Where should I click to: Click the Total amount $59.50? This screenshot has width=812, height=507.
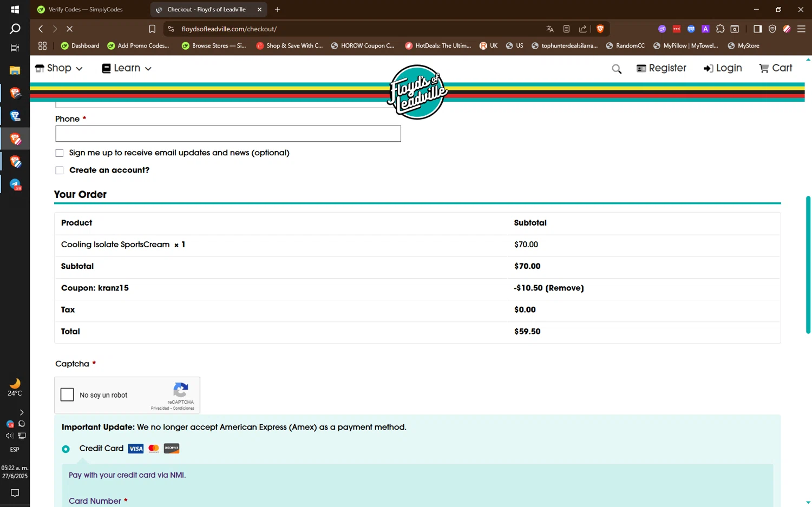coord(527,332)
